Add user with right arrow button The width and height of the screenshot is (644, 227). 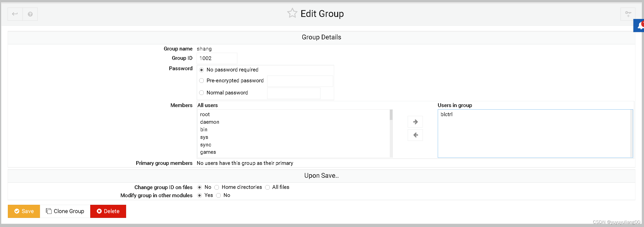[415, 122]
